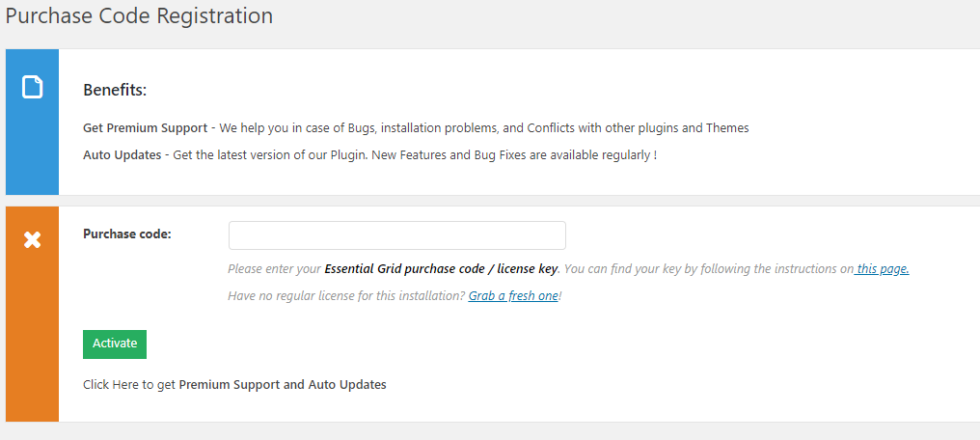Open the "this page" instructions link
The height and width of the screenshot is (440, 980).
coord(882,269)
